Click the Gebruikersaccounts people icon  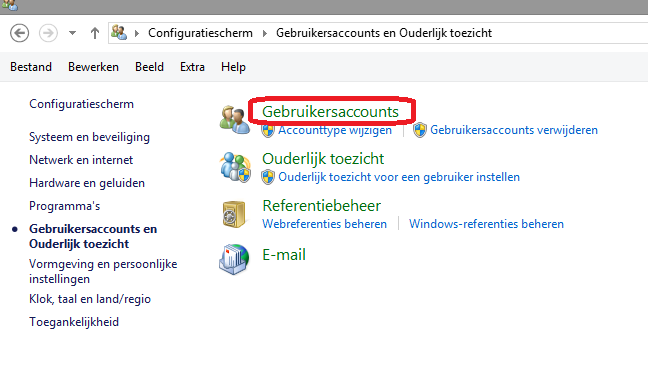(235, 119)
